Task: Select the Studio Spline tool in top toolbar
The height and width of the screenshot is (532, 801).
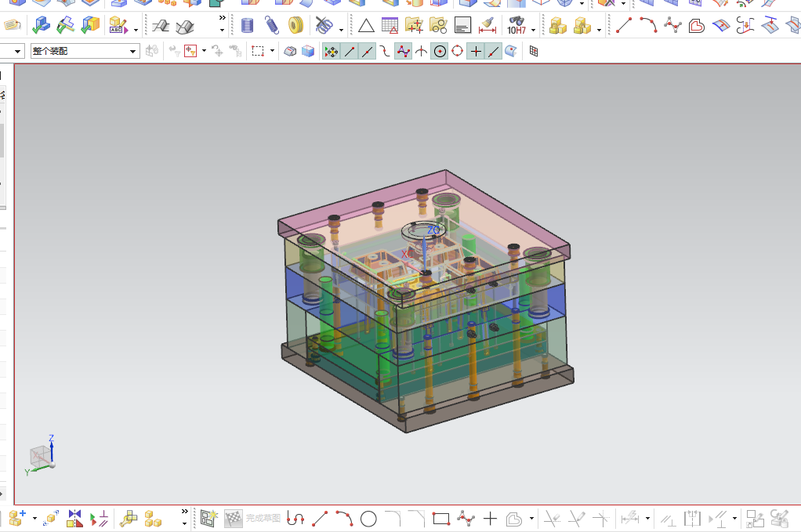Action: [672, 25]
